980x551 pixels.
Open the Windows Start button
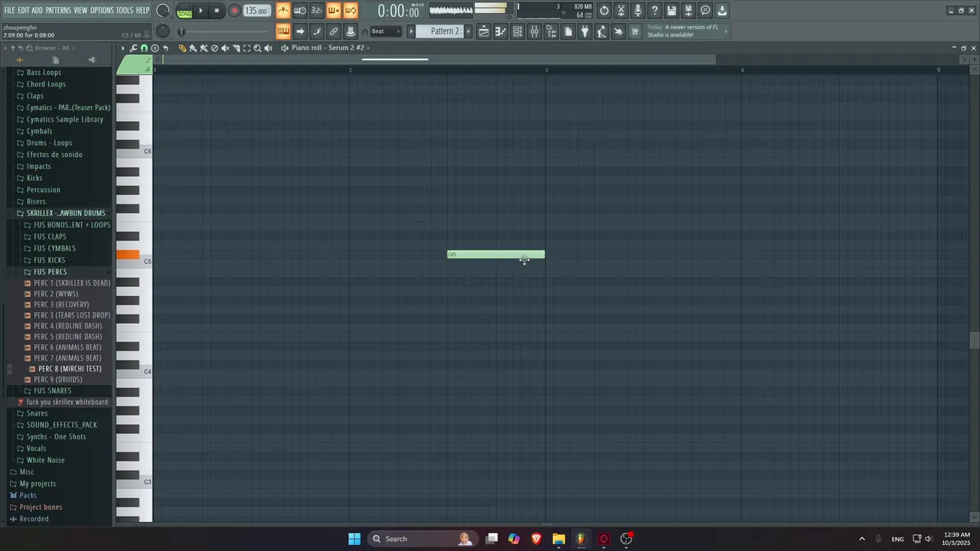point(354,539)
